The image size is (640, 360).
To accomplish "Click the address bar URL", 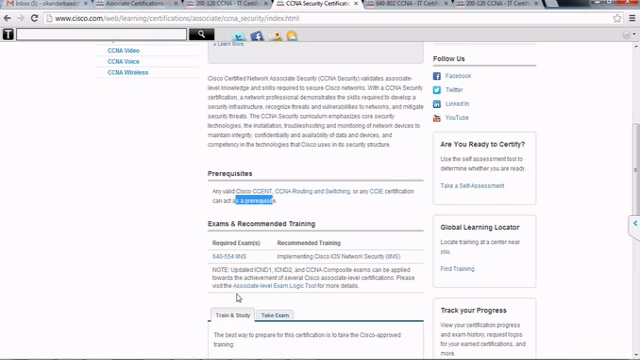I will pyautogui.click(x=177, y=18).
